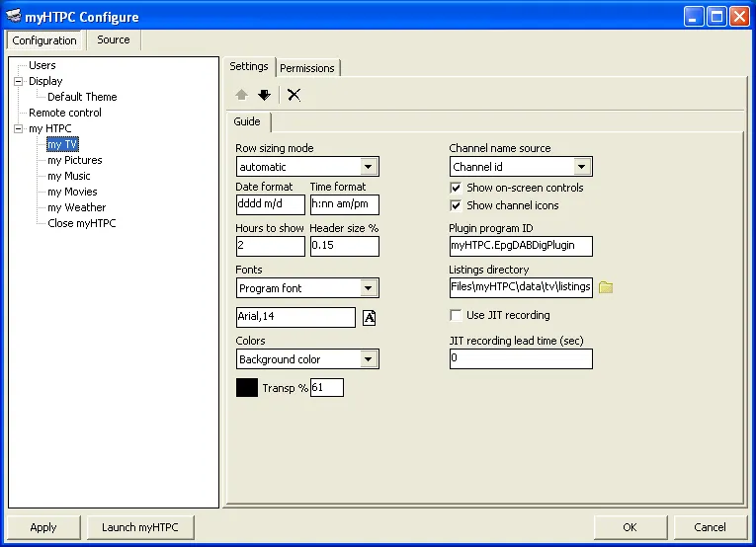Switch to the Source tab
The height and width of the screenshot is (547, 756).
(x=114, y=39)
